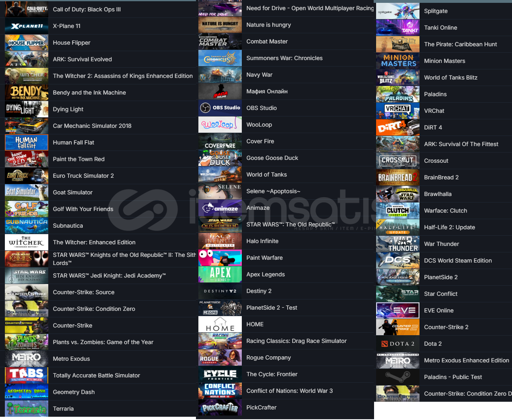Image resolution: width=512 pixels, height=420 pixels.
Task: Open the EVE Online icon
Action: (398, 310)
